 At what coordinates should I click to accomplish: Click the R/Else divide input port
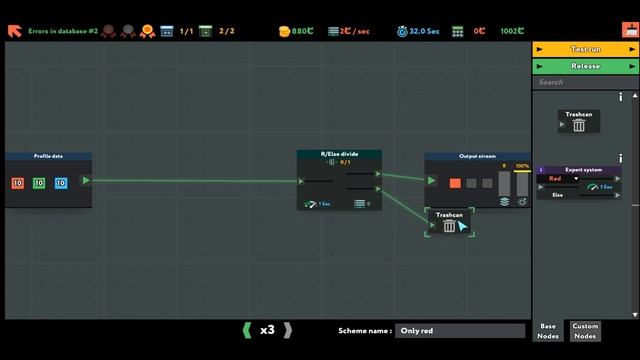tap(301, 181)
